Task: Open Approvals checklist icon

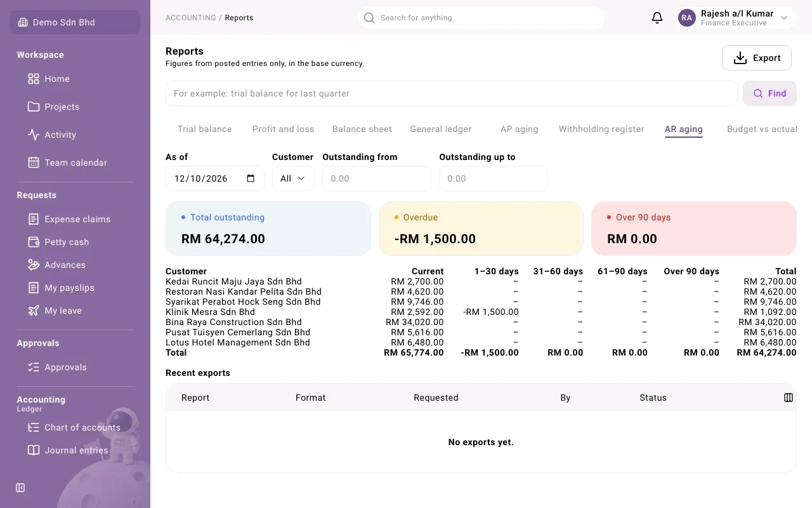Action: click(x=34, y=367)
